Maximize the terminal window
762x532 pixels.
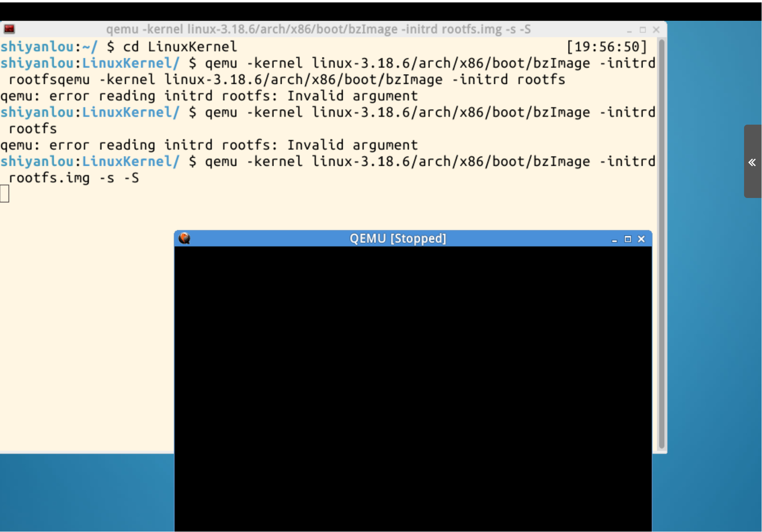coord(643,30)
